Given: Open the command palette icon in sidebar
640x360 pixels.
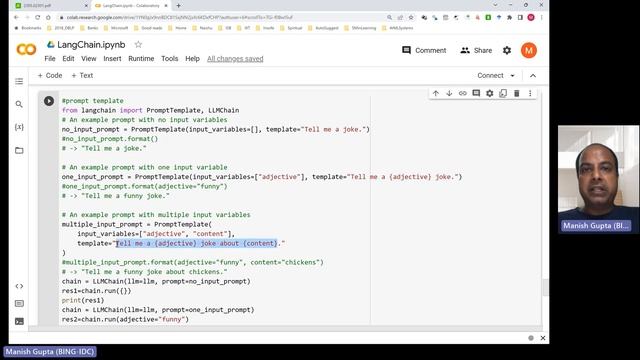Looking at the screenshot, I should point(19,304).
